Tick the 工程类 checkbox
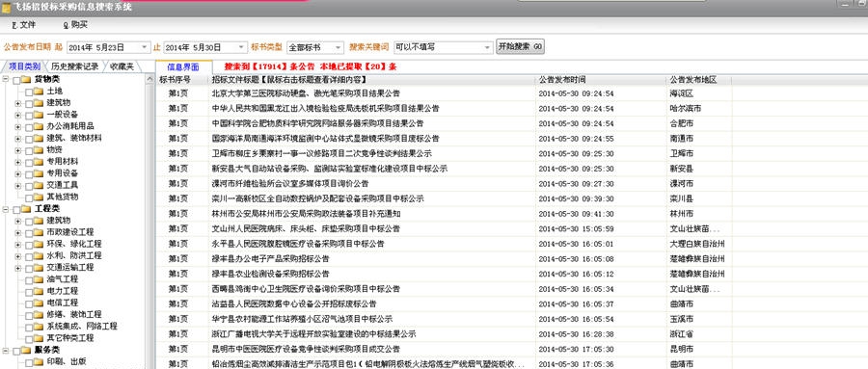This screenshot has width=868, height=369. pyautogui.click(x=16, y=210)
